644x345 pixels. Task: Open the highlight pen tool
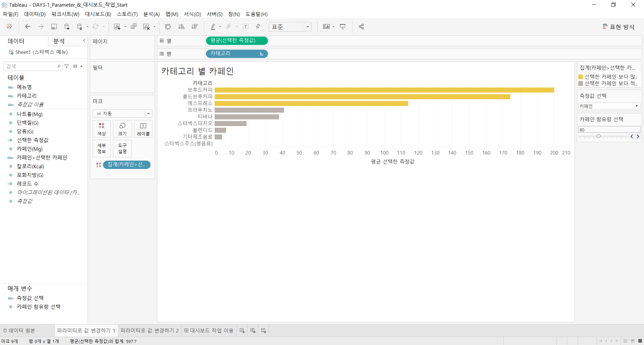coord(213,26)
